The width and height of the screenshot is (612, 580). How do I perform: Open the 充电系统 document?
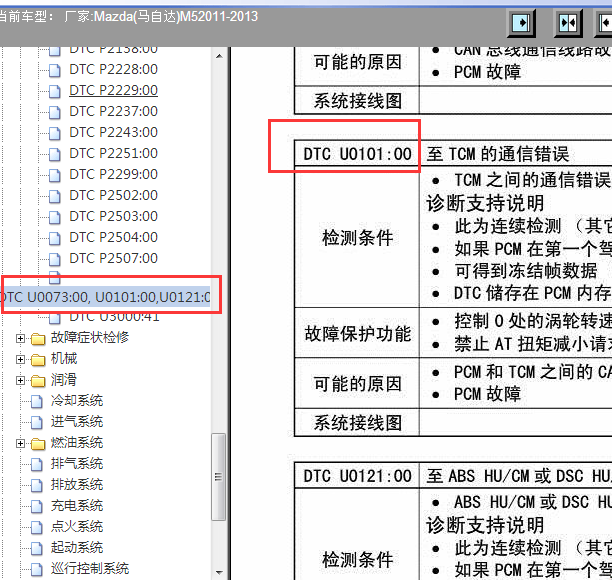77,506
